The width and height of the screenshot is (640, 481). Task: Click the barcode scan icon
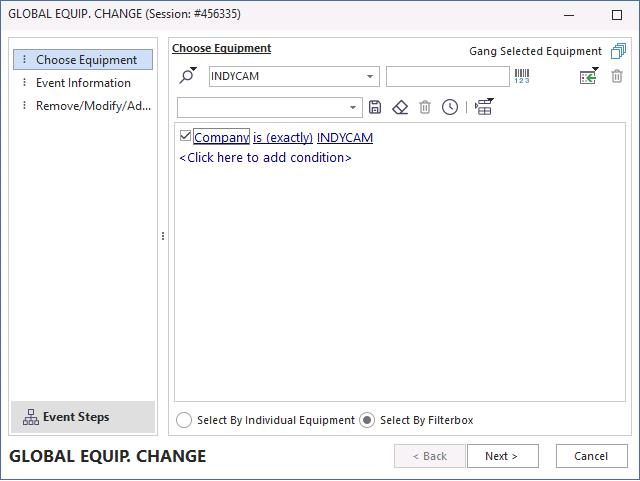(522, 77)
